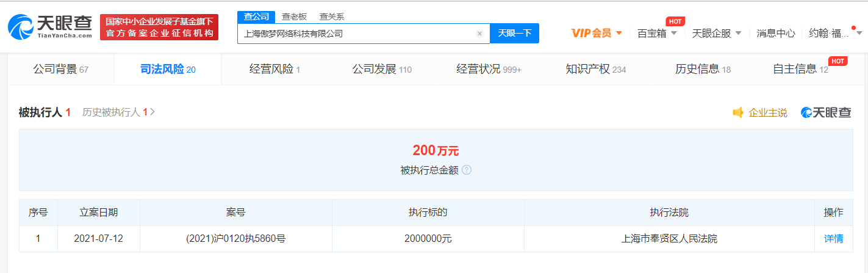Click the 国家中小企业发展子基金旗下 red banner
868x273 pixels.
point(159,27)
